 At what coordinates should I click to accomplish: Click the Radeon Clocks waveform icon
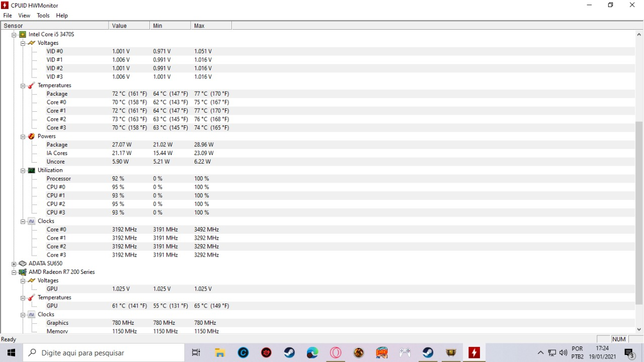(x=32, y=314)
